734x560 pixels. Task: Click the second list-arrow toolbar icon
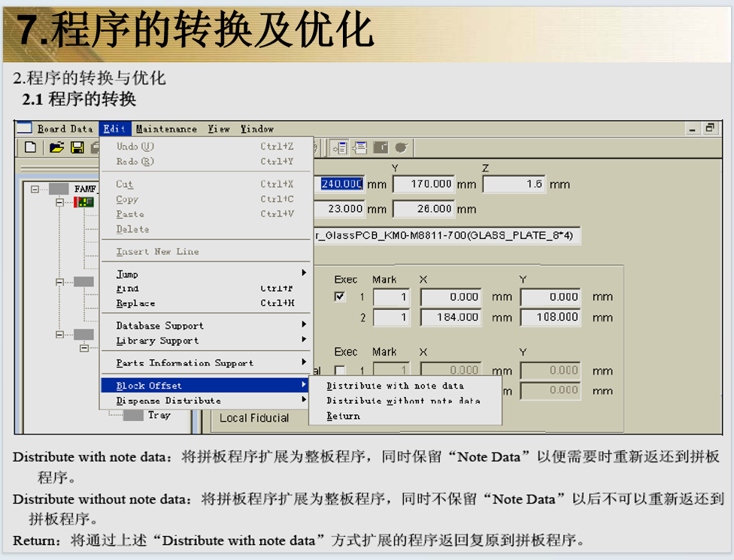359,148
